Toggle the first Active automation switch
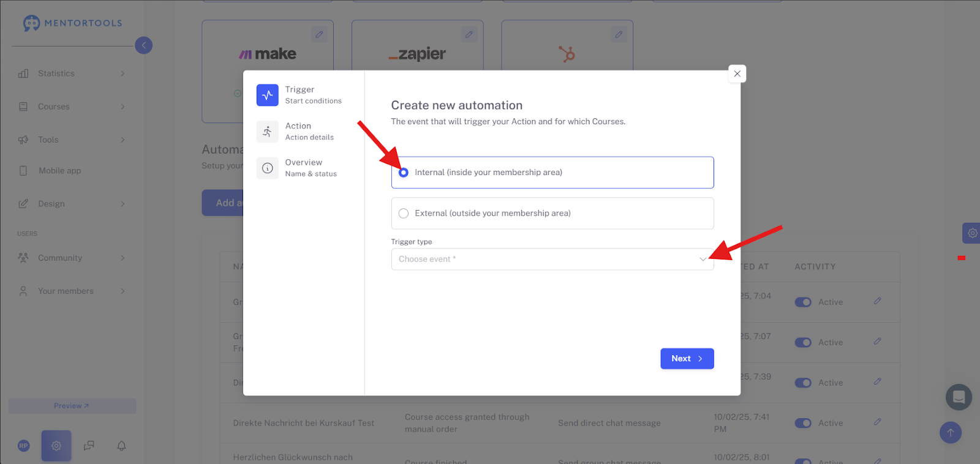Viewport: 980px width, 464px height. (x=803, y=302)
